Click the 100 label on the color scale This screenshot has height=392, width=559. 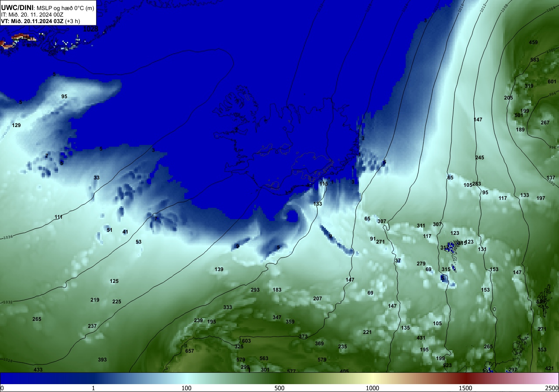pos(186,388)
